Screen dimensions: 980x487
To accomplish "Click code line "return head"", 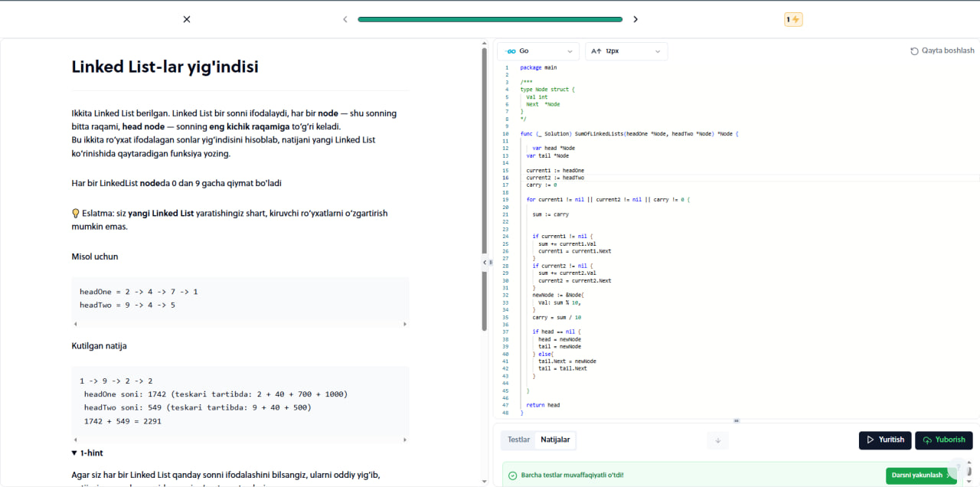I will tap(543, 405).
